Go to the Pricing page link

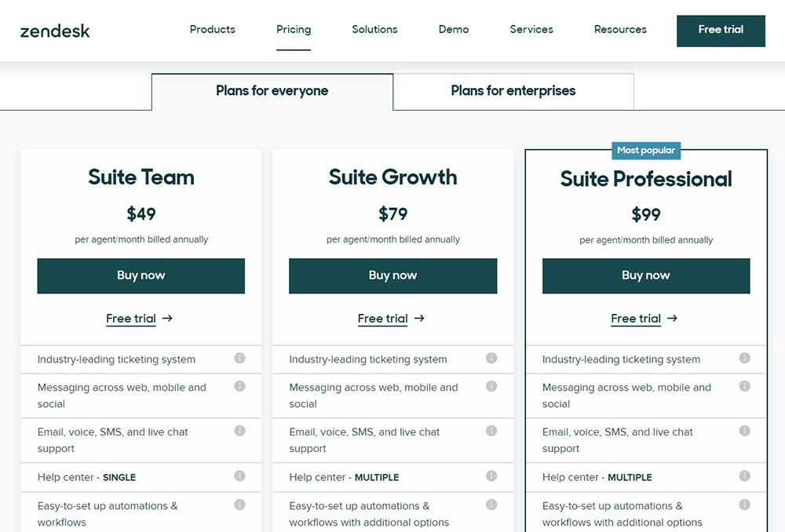294,30
